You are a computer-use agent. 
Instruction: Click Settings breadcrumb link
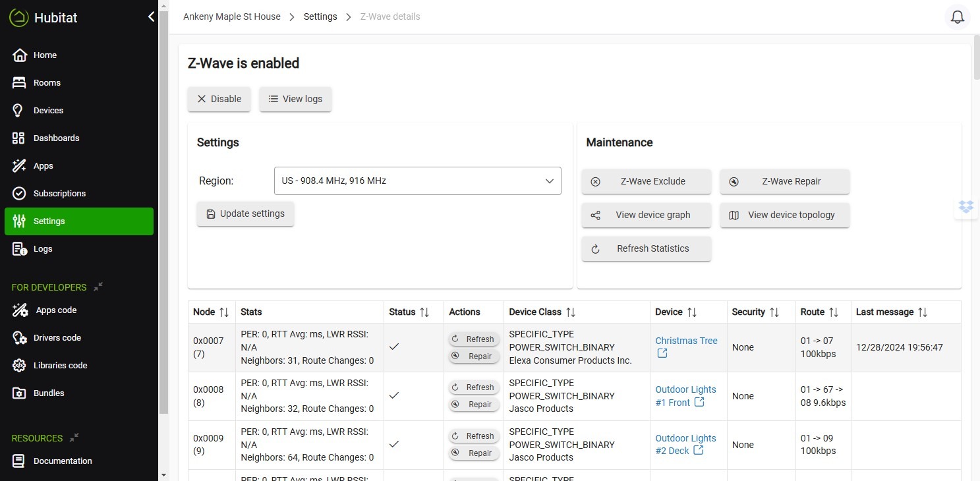(320, 16)
